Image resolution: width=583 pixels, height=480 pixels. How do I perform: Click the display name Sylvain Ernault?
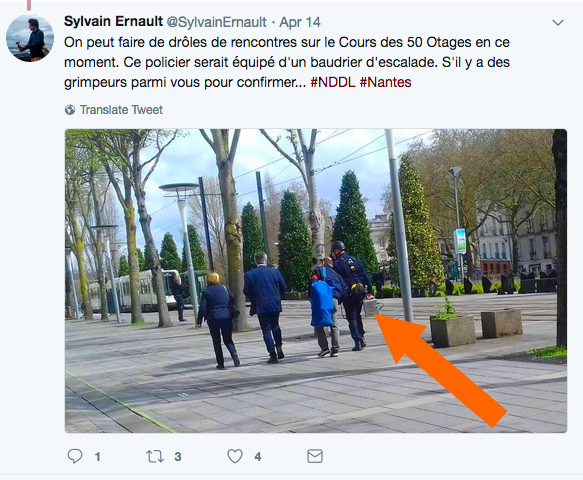pyautogui.click(x=113, y=22)
